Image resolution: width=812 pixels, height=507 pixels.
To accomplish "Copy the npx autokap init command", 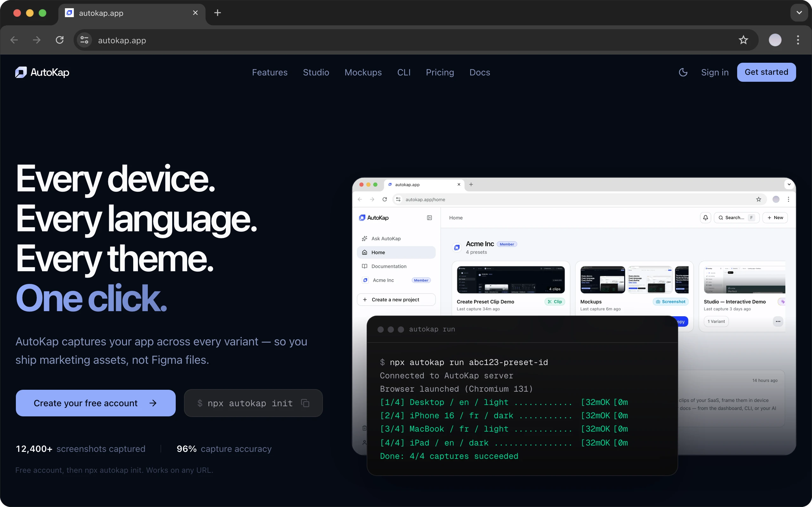I will [305, 403].
